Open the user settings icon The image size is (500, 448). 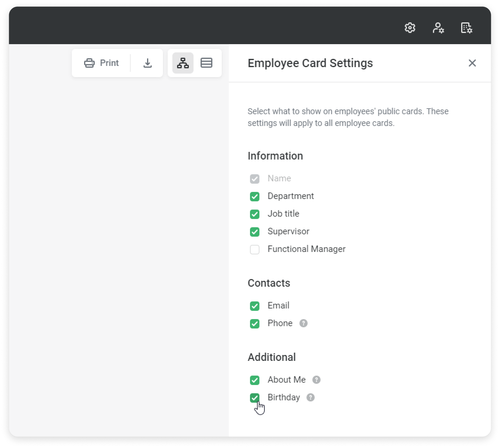(x=438, y=28)
